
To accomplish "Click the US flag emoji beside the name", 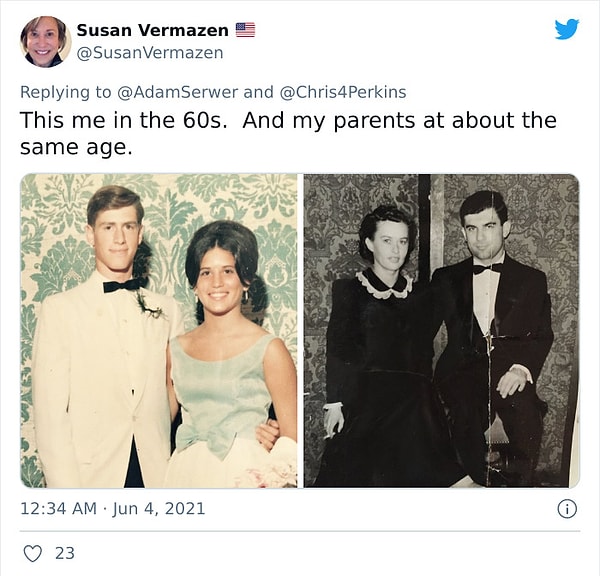I will click(x=245, y=30).
